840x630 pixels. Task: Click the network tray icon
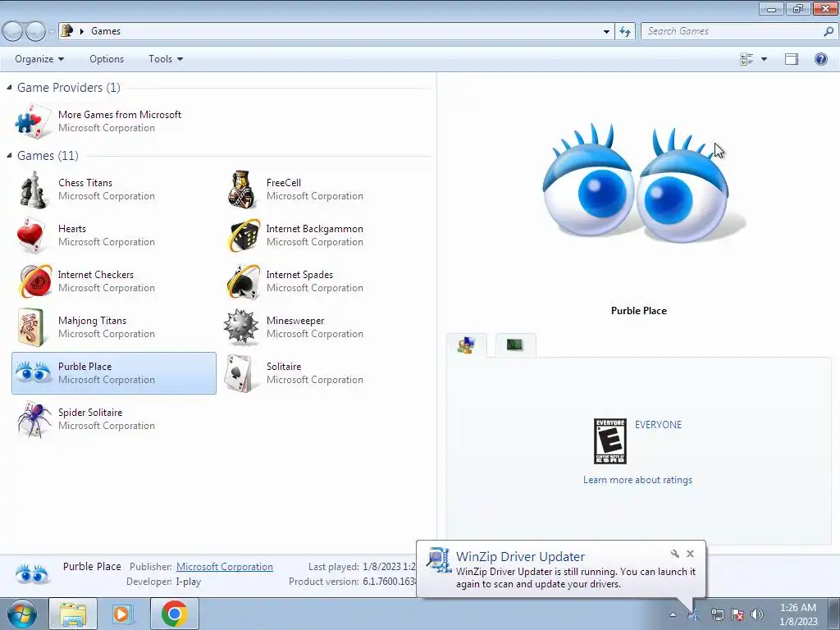click(717, 614)
